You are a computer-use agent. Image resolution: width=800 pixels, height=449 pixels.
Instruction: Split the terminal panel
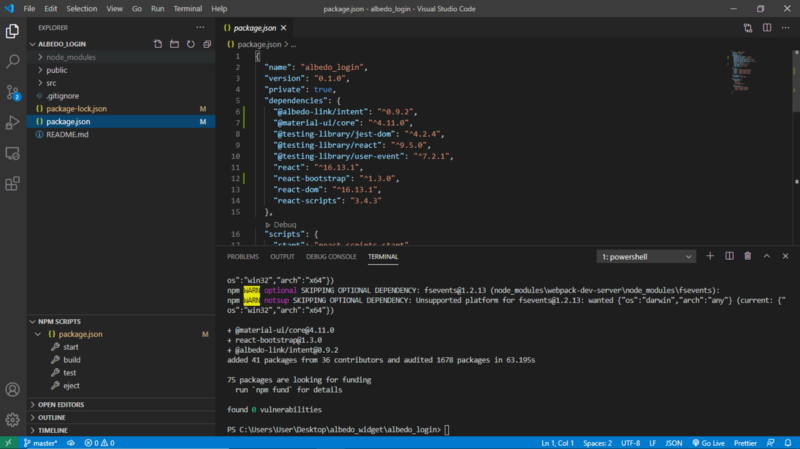point(730,256)
